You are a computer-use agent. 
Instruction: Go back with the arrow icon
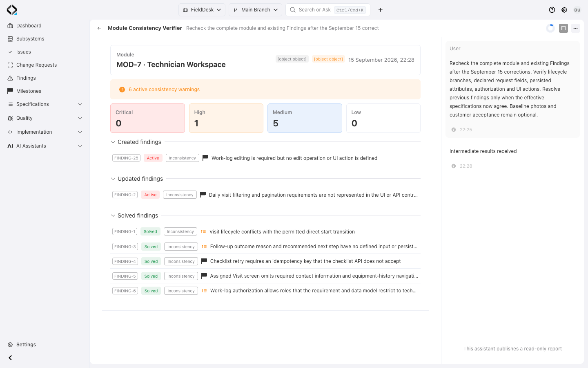click(x=99, y=28)
